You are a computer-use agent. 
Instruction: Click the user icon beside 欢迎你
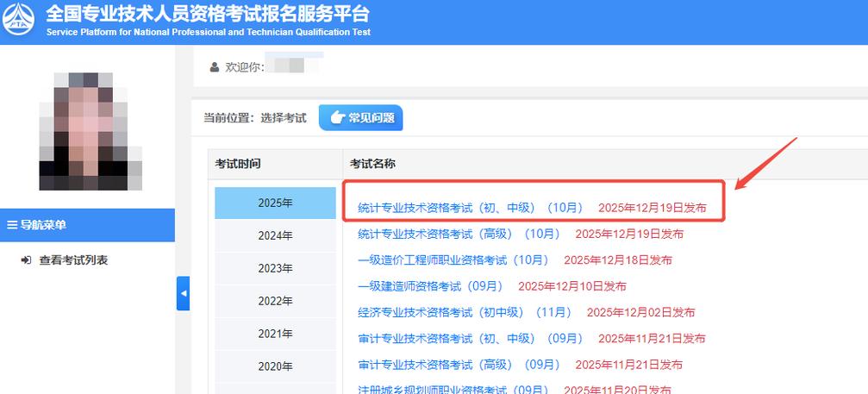click(215, 67)
